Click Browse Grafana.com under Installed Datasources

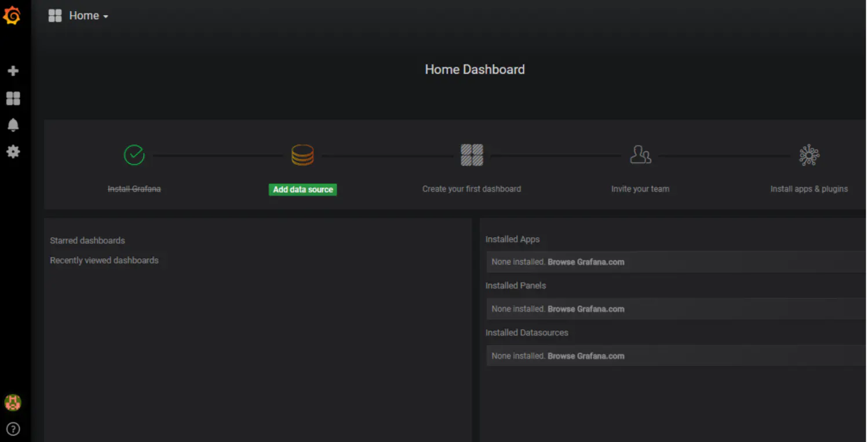point(586,356)
